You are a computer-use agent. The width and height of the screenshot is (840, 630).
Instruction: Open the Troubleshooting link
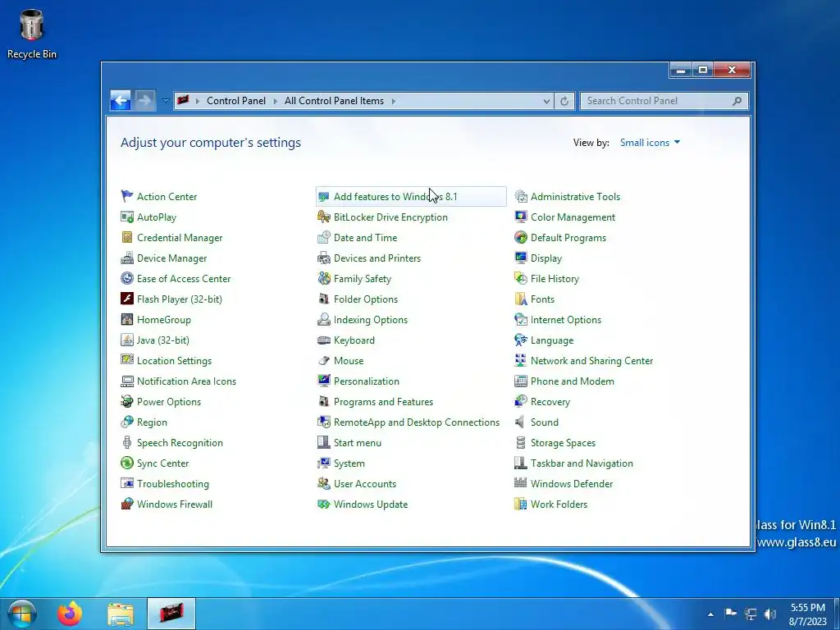coord(173,484)
